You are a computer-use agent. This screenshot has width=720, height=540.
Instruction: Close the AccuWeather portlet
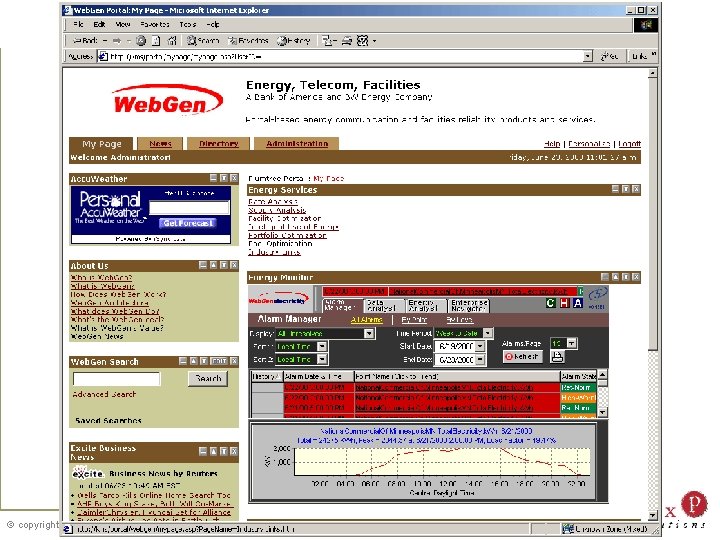coord(234,178)
